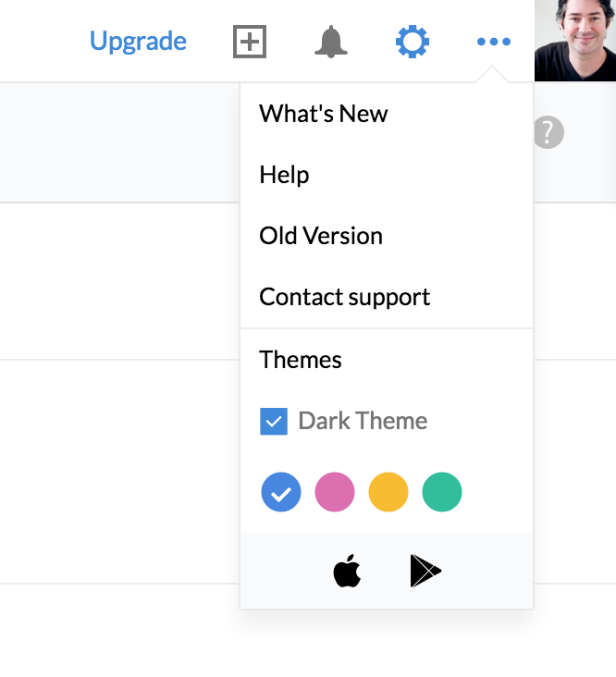Select the blue theme color
The image size is (616, 677).
click(281, 493)
